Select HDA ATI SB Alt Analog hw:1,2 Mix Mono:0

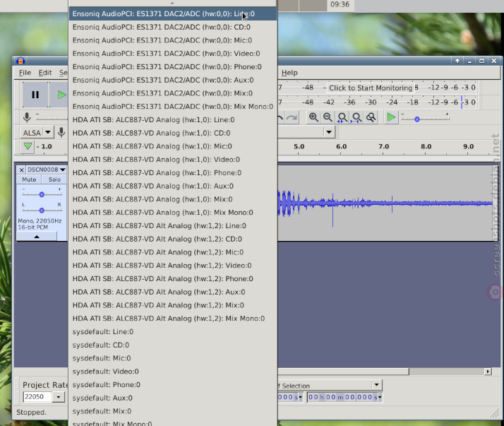point(173,319)
